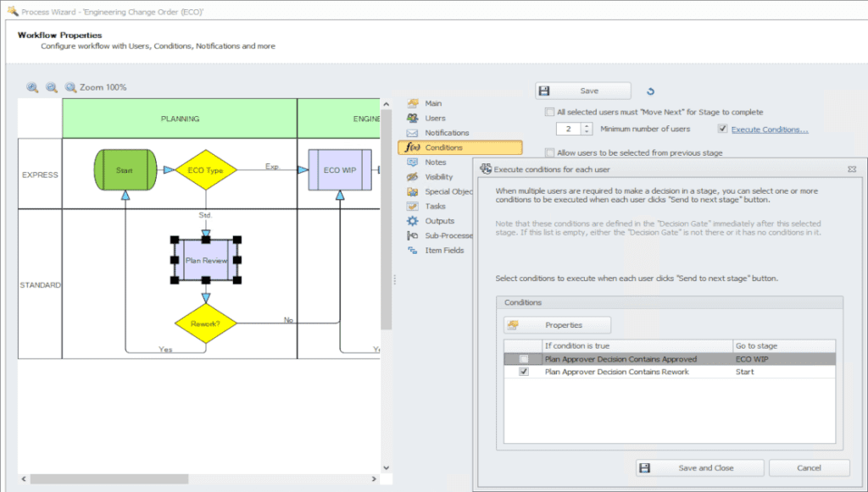Uncheck the Execute Conditions checkbox
Screen dimensions: 868x492
pos(722,129)
